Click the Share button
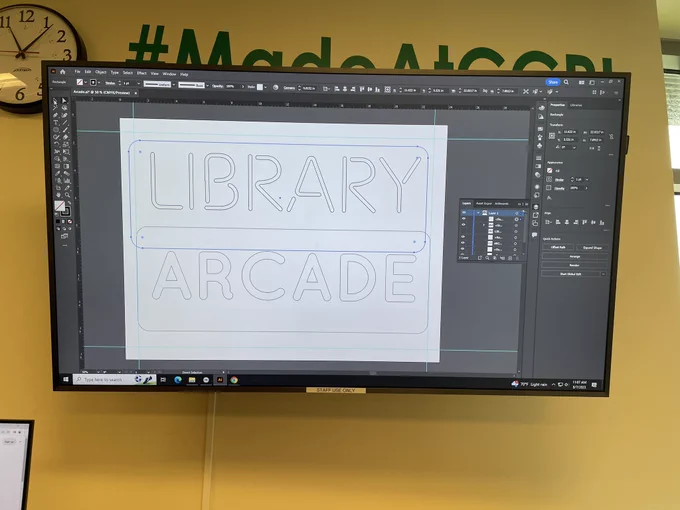 [x=553, y=82]
